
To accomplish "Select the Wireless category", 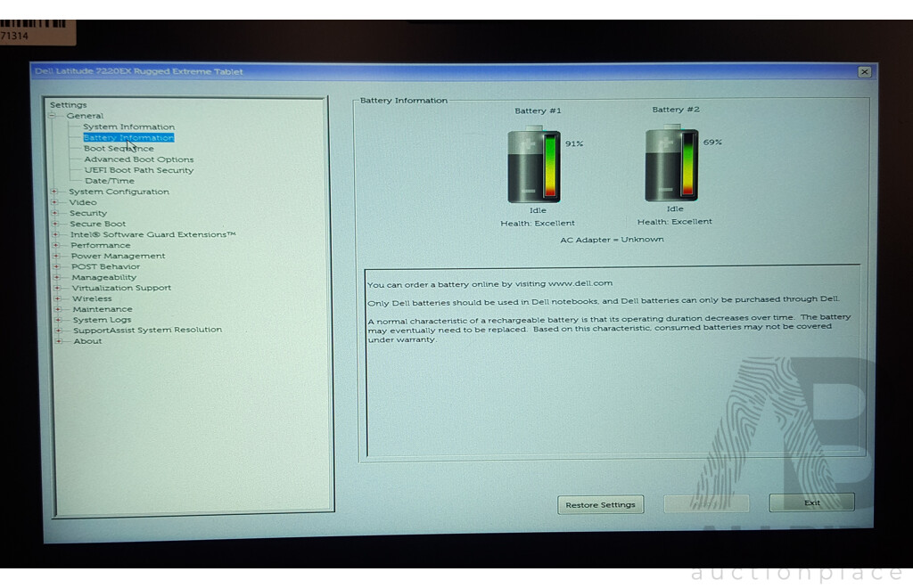I will tap(92, 298).
